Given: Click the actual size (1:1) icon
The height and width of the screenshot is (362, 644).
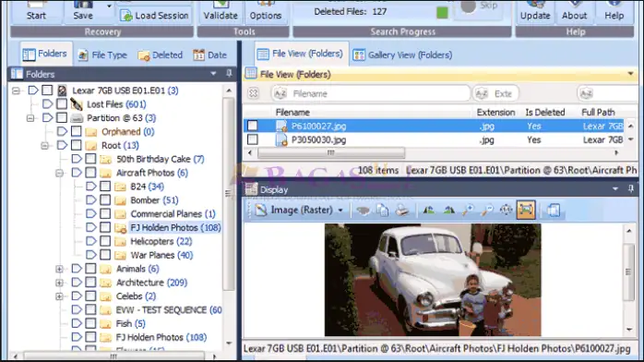Looking at the screenshot, I should click(506, 210).
